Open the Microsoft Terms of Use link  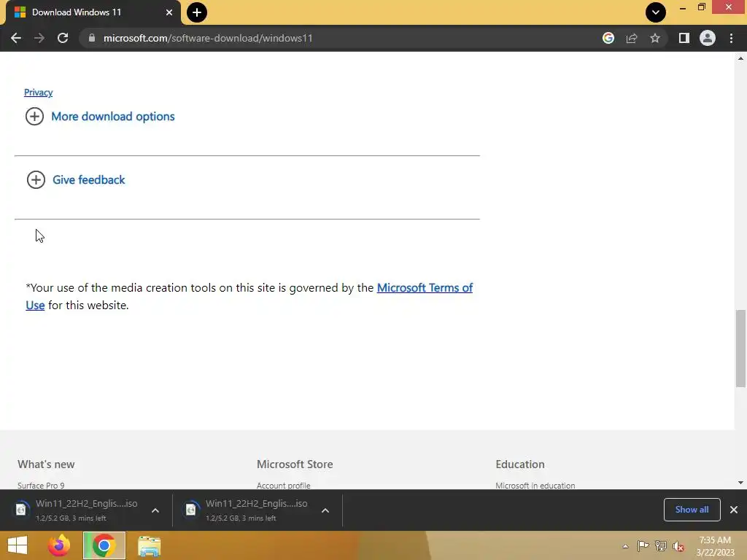[425, 287]
